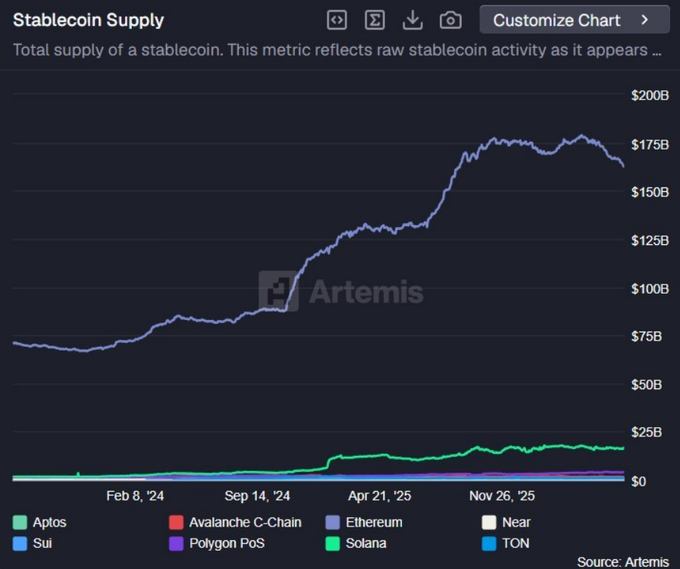Toggle the Aptos legend swatch
The image size is (680, 569).
20,522
